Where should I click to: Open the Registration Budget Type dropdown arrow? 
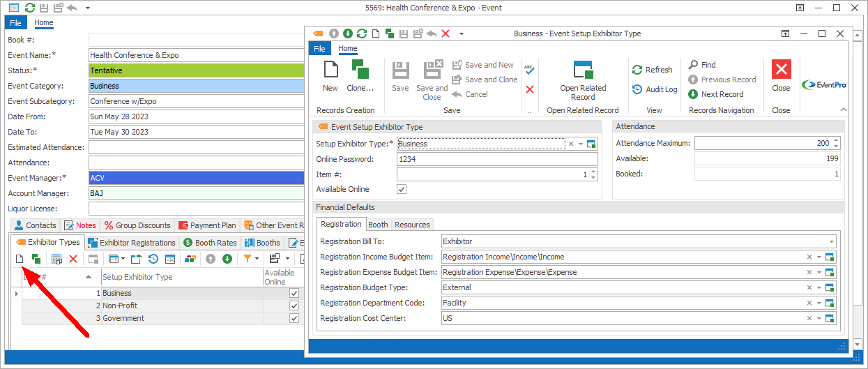(x=819, y=287)
